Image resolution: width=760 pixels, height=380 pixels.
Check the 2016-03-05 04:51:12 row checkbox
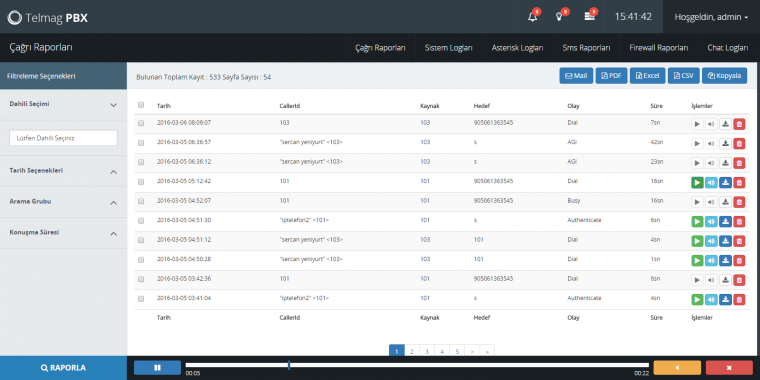141,240
